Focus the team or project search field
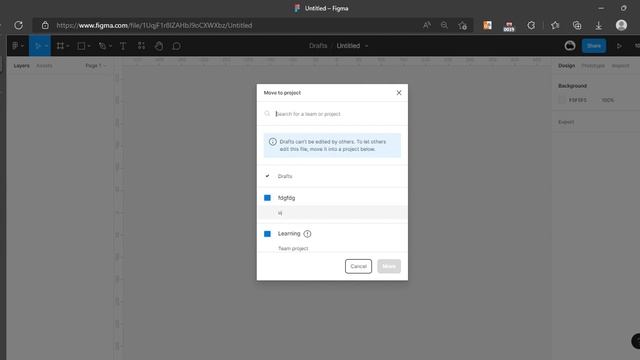Screen dimensions: 640x360 pyautogui.click(x=332, y=113)
